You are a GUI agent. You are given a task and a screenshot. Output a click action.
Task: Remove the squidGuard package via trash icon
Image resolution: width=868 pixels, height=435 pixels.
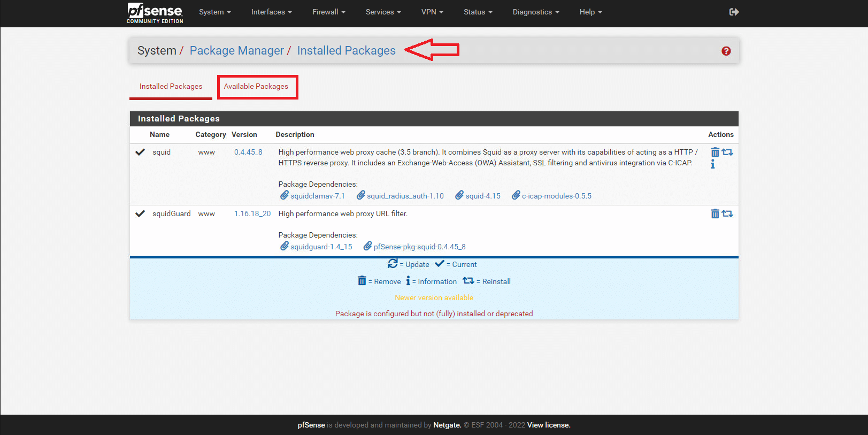pyautogui.click(x=715, y=214)
